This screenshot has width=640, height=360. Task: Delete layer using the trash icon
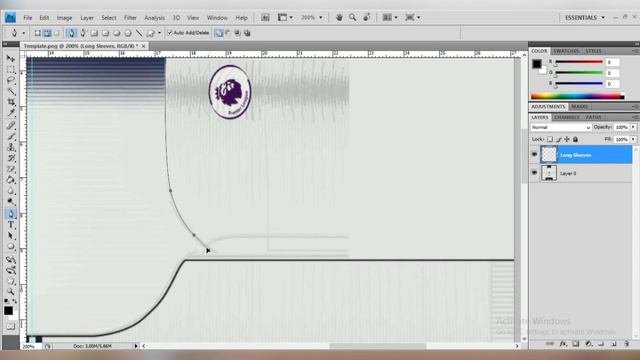(627, 344)
